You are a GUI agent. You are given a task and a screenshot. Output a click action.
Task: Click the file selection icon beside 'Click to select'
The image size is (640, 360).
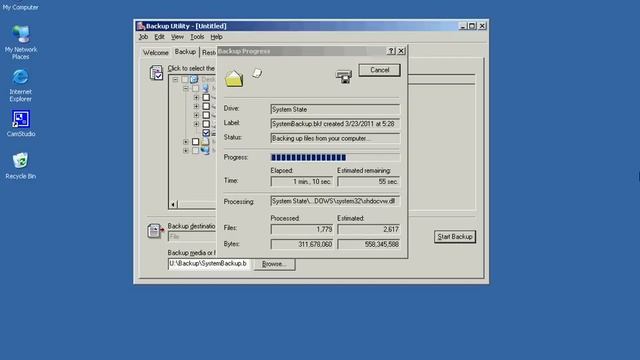(x=156, y=73)
